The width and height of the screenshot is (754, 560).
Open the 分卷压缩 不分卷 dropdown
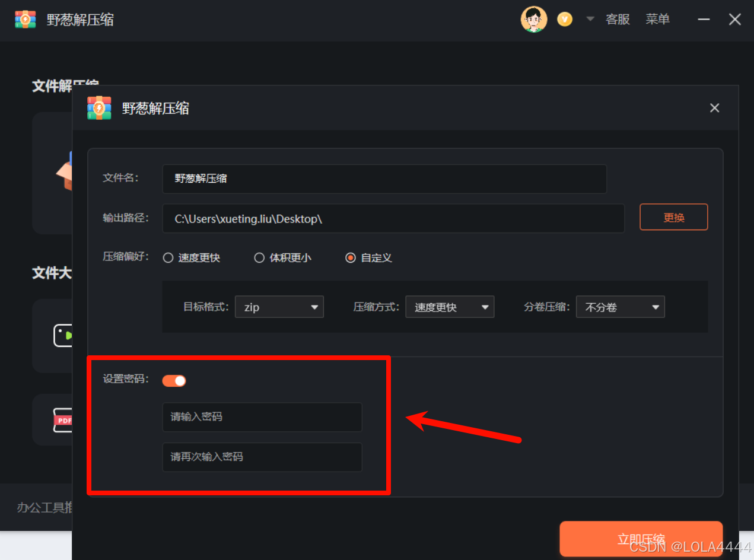621,307
